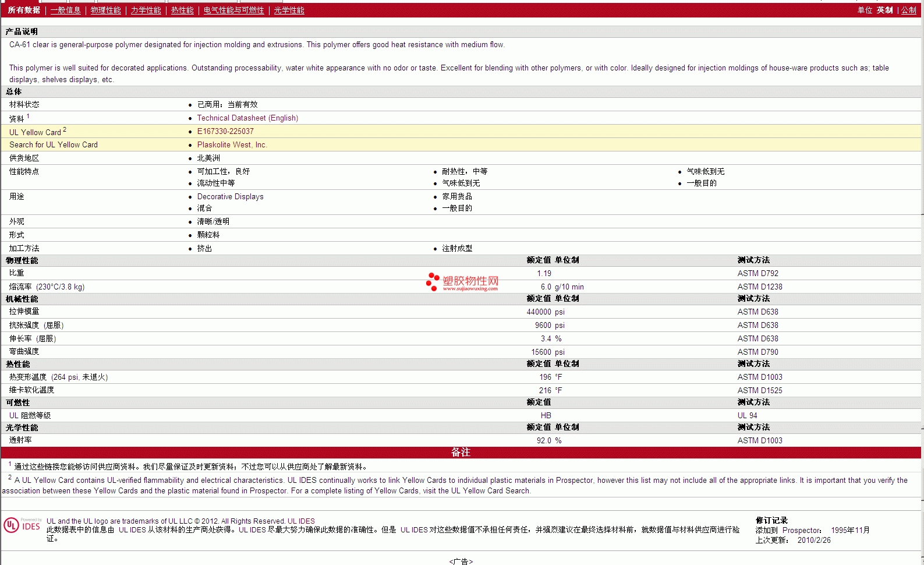The height and width of the screenshot is (565, 924).
Task: Select the 抗张强度 value 9600
Action: click(543, 326)
